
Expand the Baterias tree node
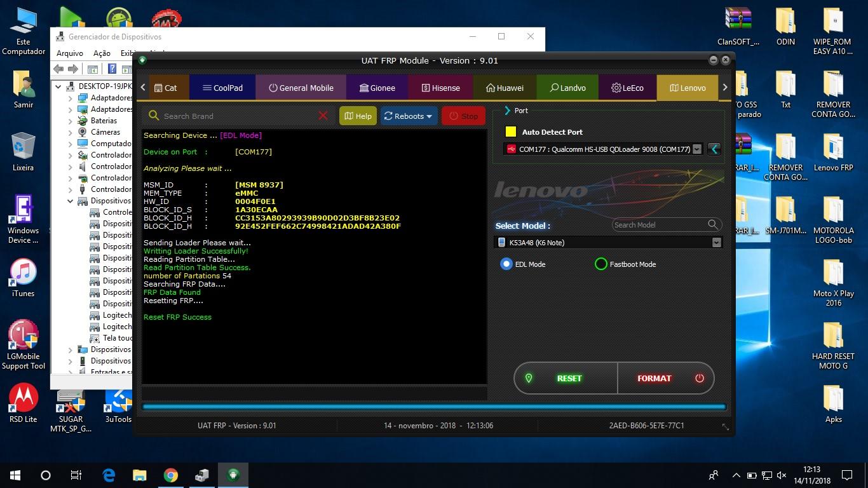click(x=70, y=121)
